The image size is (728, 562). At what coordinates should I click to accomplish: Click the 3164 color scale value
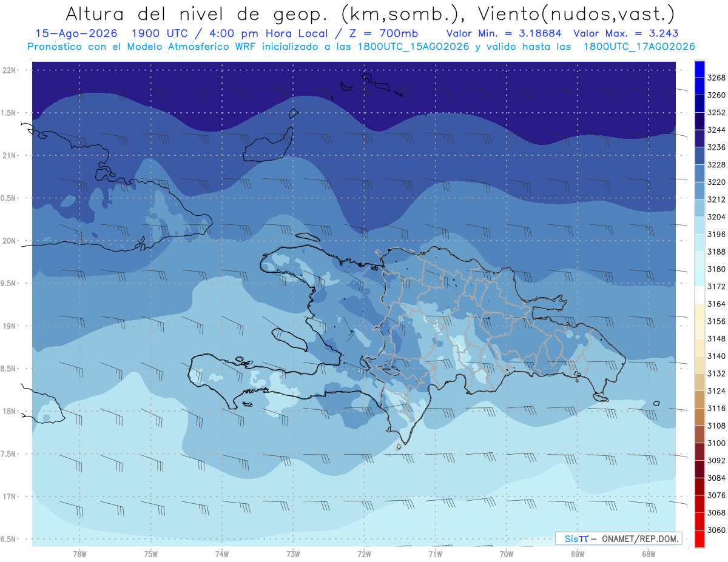[716, 304]
